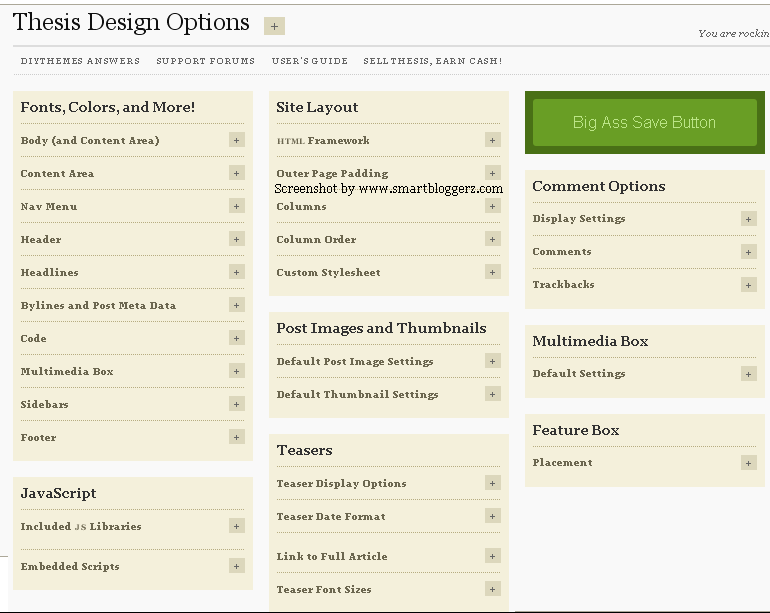Image resolution: width=770 pixels, height=613 pixels.
Task: Click the Body (and Content Area) label
Action: [90, 140]
